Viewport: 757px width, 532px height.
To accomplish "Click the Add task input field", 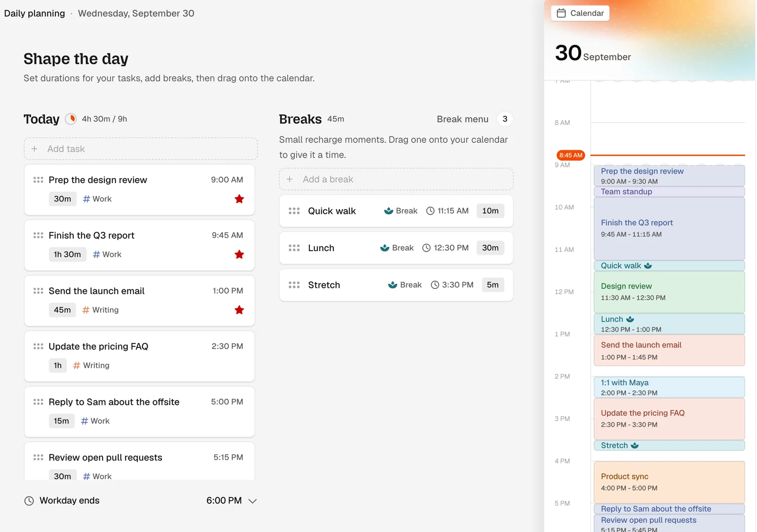I will click(141, 149).
